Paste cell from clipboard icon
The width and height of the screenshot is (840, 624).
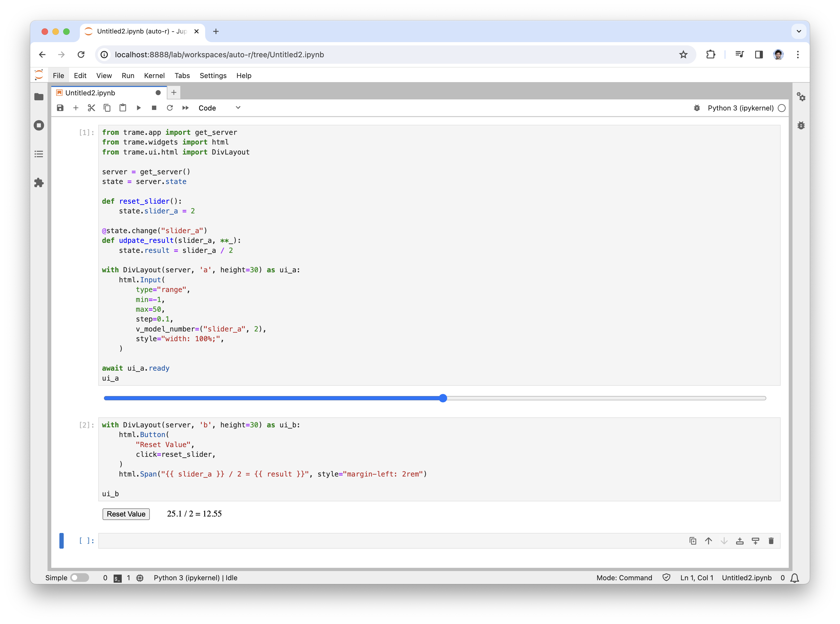pos(123,108)
